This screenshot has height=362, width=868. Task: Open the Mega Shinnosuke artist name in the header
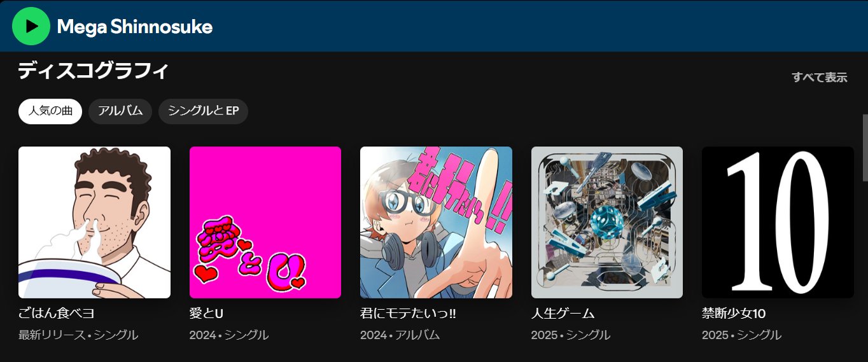135,27
